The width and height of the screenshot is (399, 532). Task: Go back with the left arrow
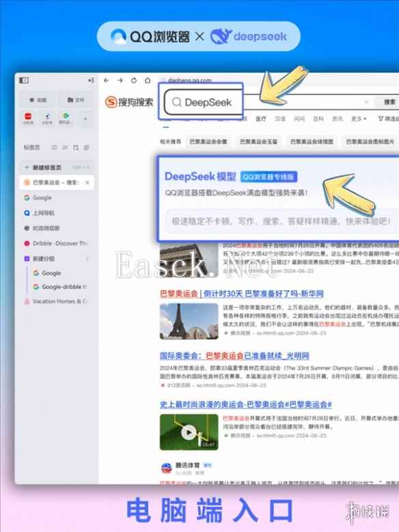point(107,81)
